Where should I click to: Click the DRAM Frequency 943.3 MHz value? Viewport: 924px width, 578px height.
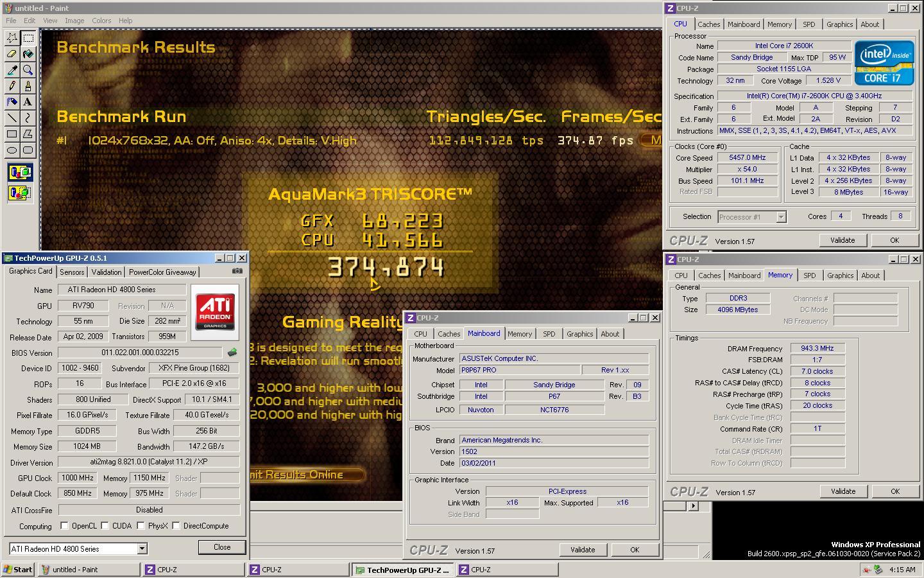point(817,349)
